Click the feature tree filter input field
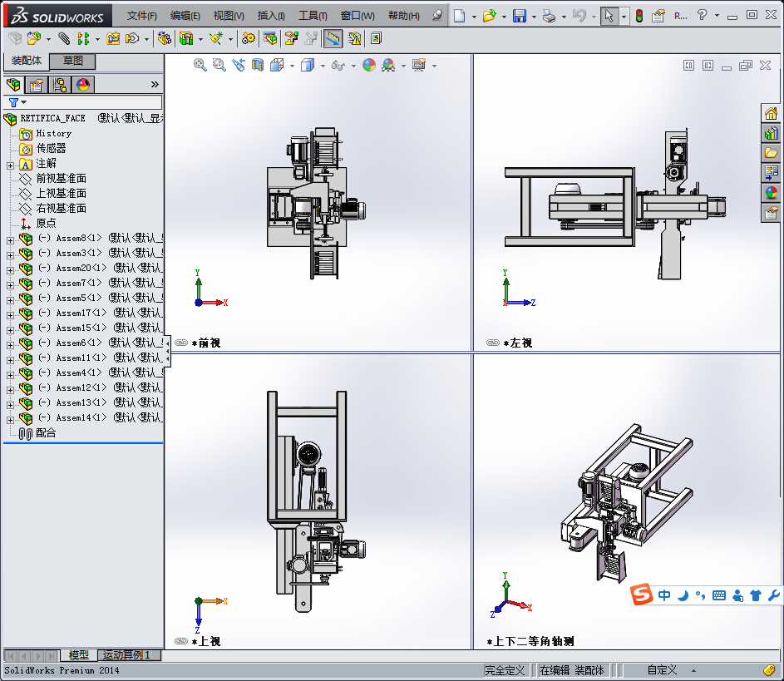This screenshot has height=681, width=784. [x=91, y=102]
